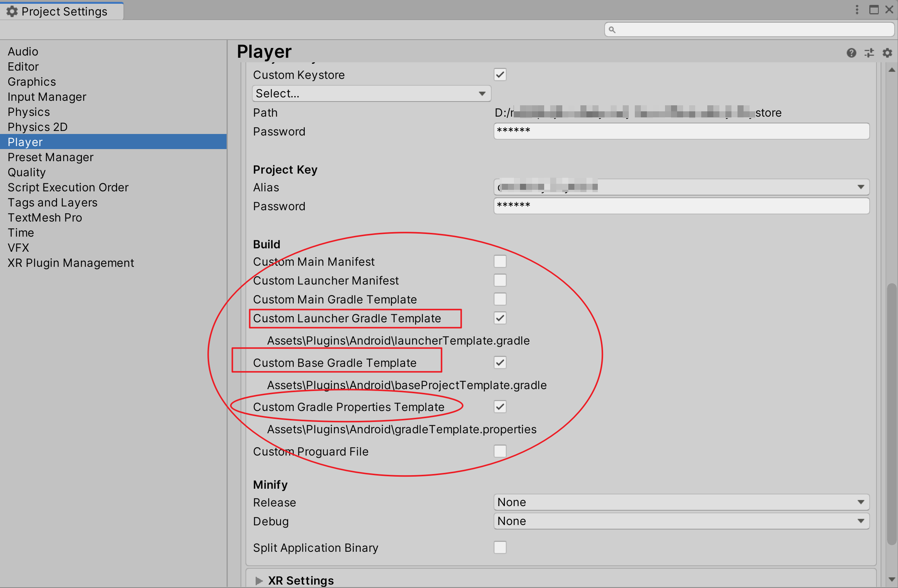Enable the Custom Main Manifest checkbox

coord(500,261)
